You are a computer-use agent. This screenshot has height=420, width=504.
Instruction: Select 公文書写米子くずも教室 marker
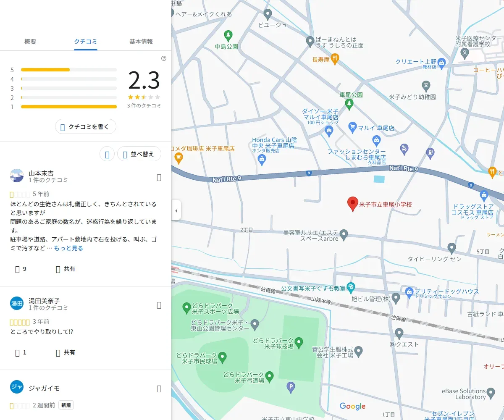[351, 287]
